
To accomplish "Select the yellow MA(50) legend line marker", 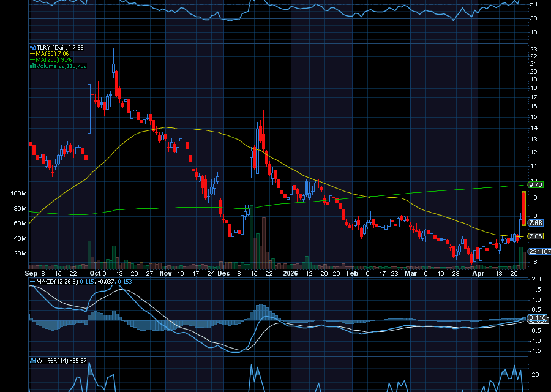I will (x=32, y=53).
